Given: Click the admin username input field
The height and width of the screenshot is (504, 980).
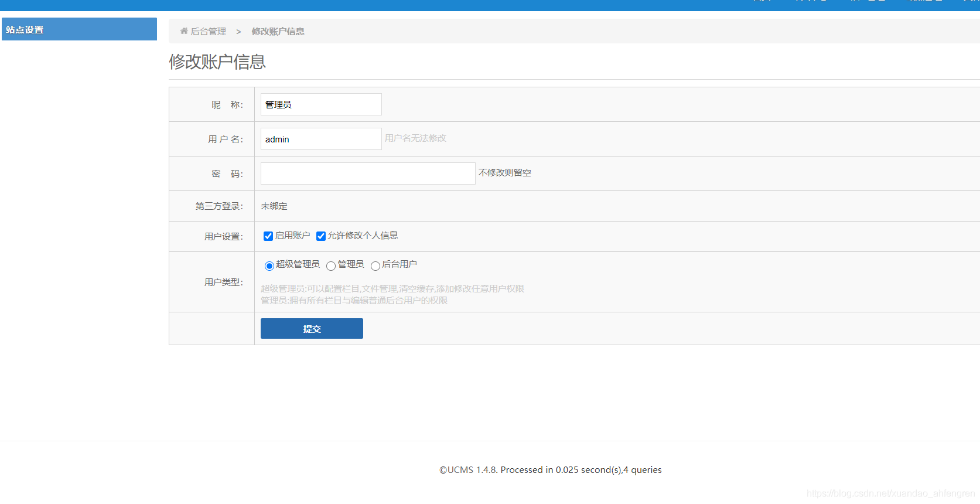Looking at the screenshot, I should (320, 139).
